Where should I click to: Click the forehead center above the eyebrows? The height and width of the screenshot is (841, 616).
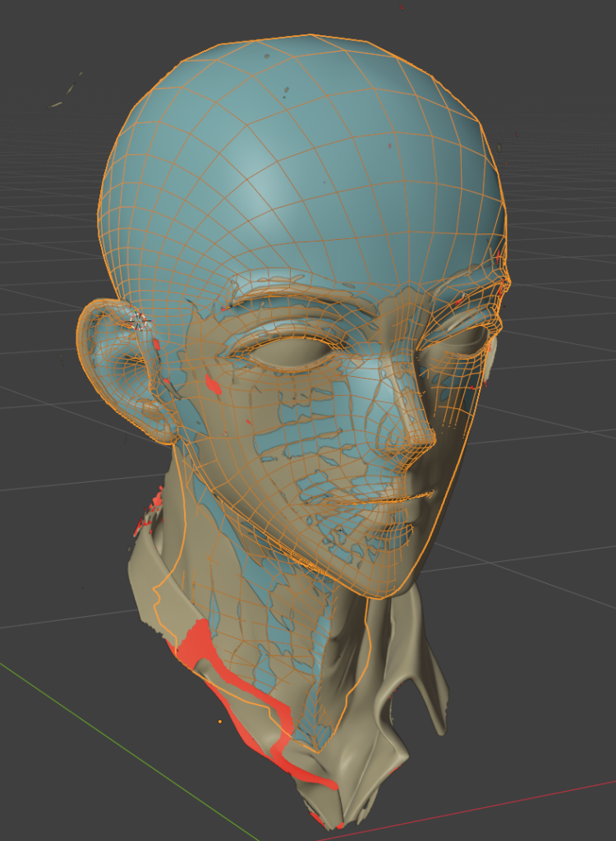point(329,246)
